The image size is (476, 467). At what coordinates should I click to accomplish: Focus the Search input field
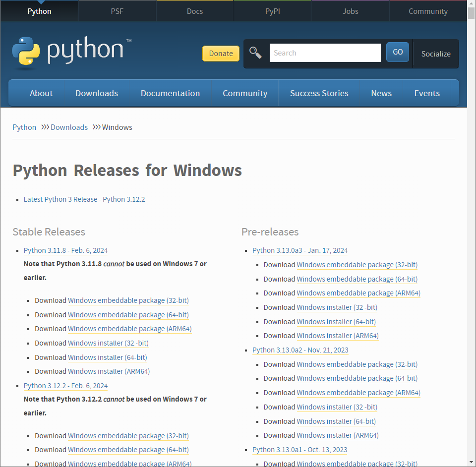325,53
